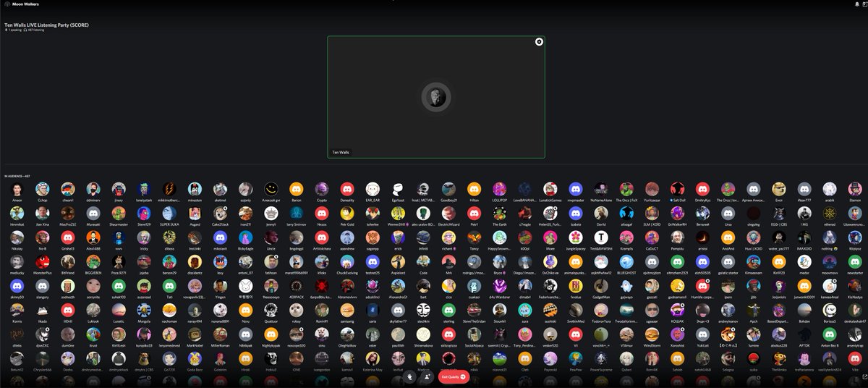
Task: Click the Exit Quietly button
Action: (454, 376)
